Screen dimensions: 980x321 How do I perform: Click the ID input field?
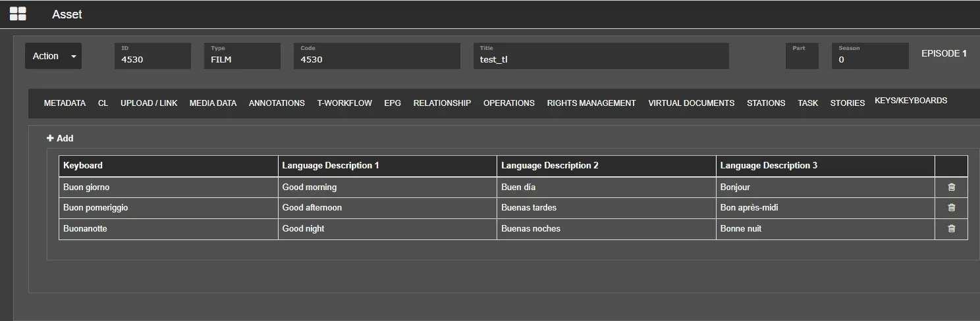(153, 59)
